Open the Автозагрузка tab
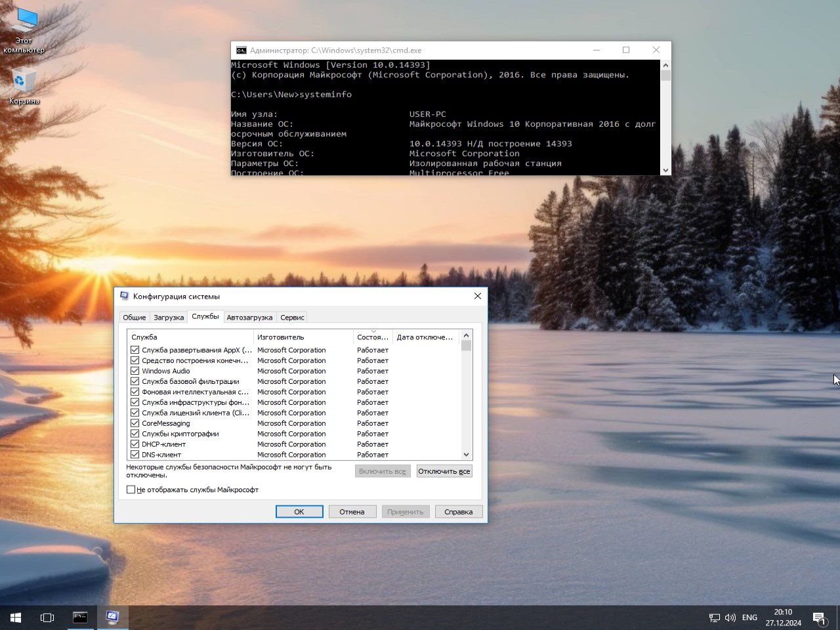This screenshot has width=840, height=630. (249, 317)
